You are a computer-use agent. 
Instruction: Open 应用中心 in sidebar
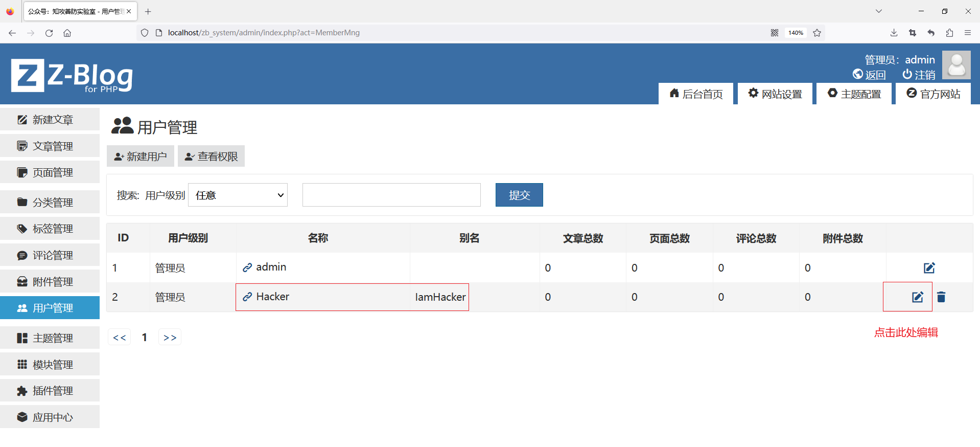(x=50, y=417)
